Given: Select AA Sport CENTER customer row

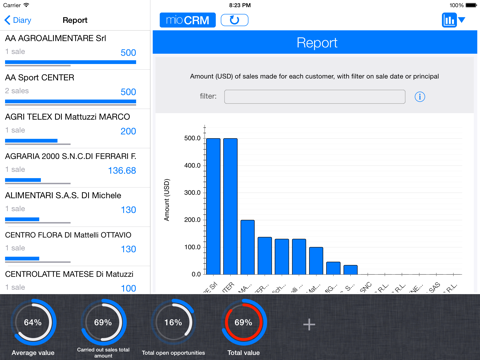Looking at the screenshot, I should click(x=75, y=89).
